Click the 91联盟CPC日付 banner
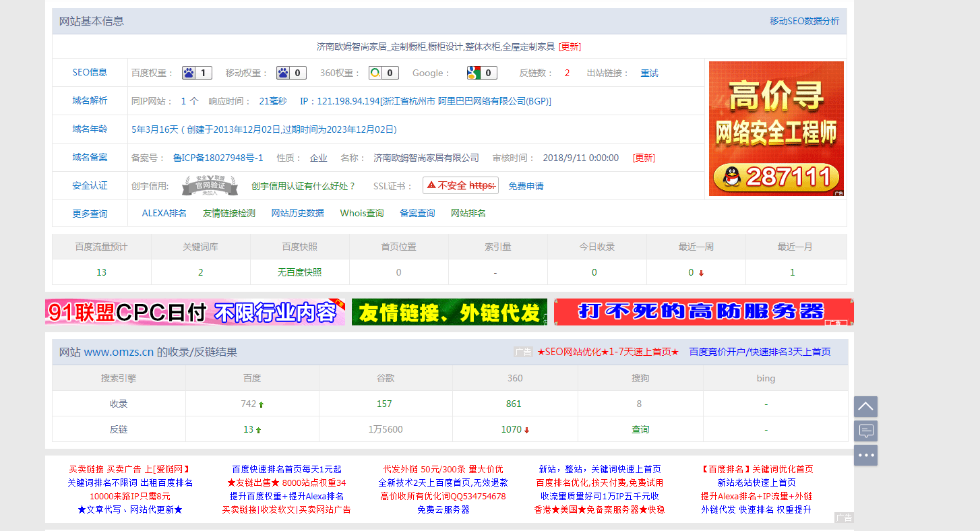980x531 pixels. pyautogui.click(x=195, y=312)
